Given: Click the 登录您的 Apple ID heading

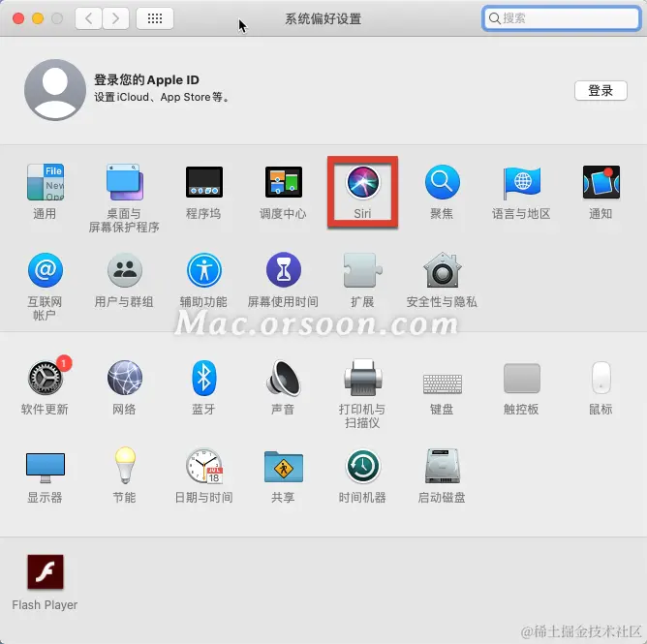Looking at the screenshot, I should pyautogui.click(x=146, y=79).
